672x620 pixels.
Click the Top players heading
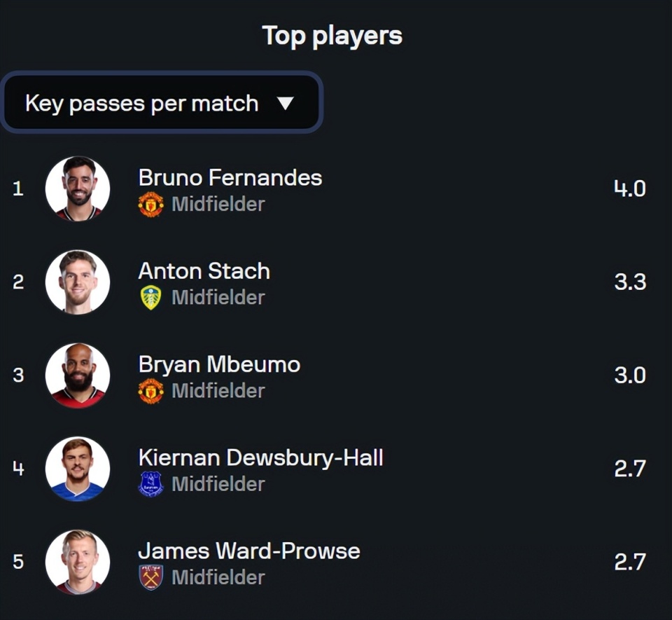332,36
